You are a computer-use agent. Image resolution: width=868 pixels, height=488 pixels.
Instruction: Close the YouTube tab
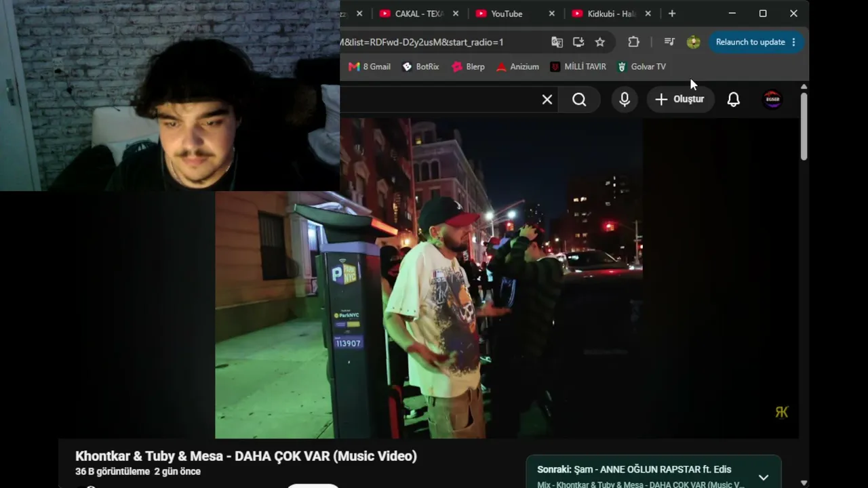click(551, 14)
